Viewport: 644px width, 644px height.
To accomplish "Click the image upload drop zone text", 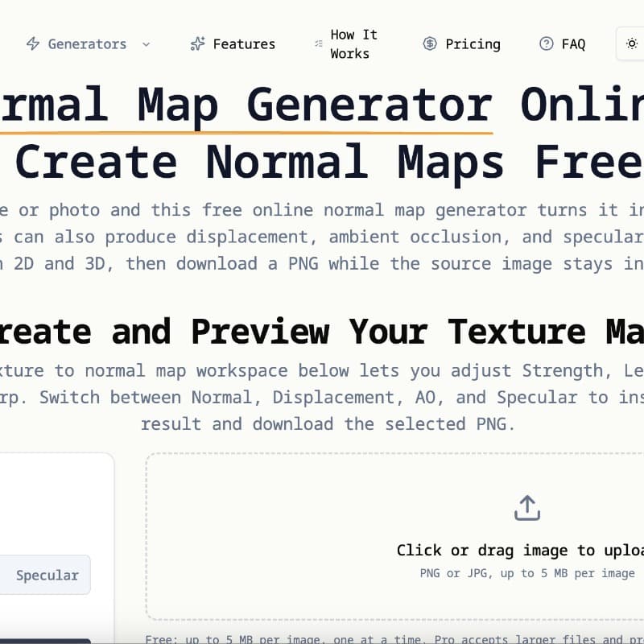I will (520, 550).
